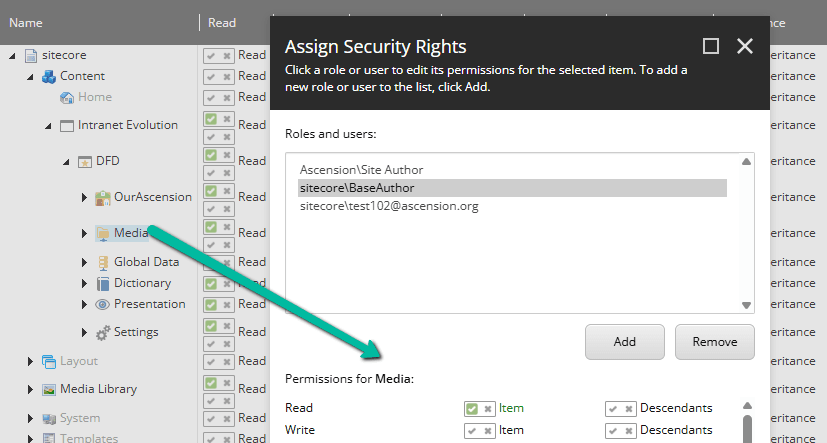Click the Global Data icon
This screenshot has height=443, width=827.
coord(103,263)
